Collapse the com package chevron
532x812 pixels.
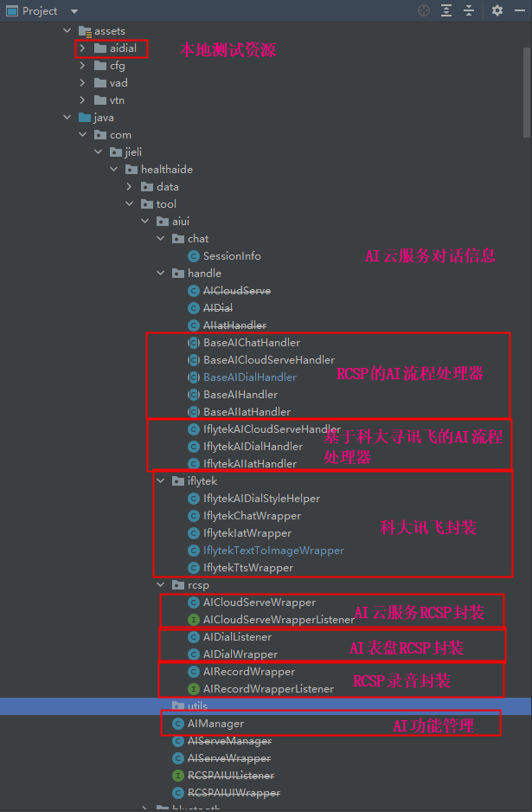point(82,135)
